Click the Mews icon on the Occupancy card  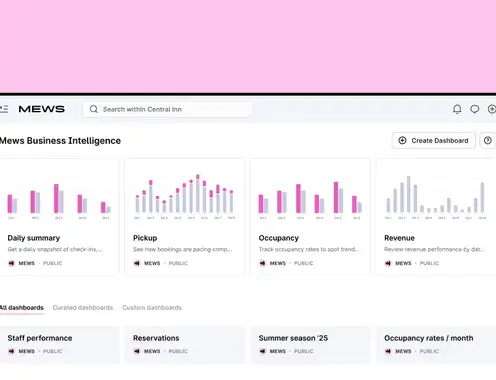[x=262, y=263]
